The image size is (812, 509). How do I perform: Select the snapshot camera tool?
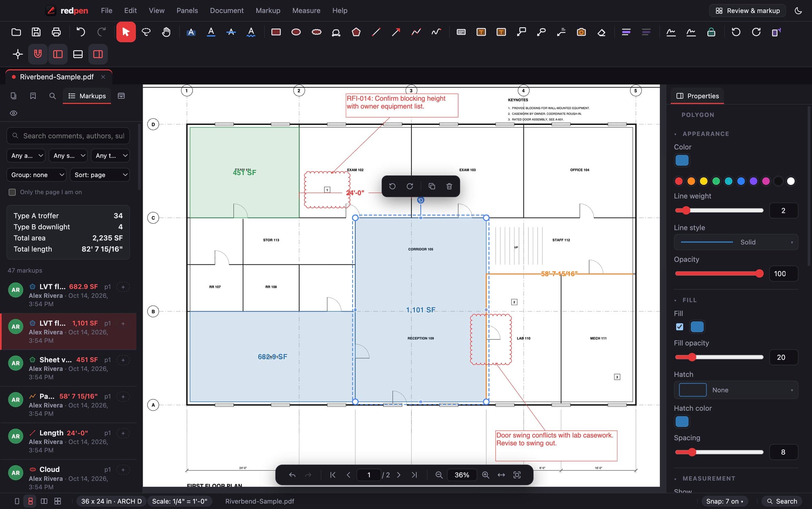581,32
